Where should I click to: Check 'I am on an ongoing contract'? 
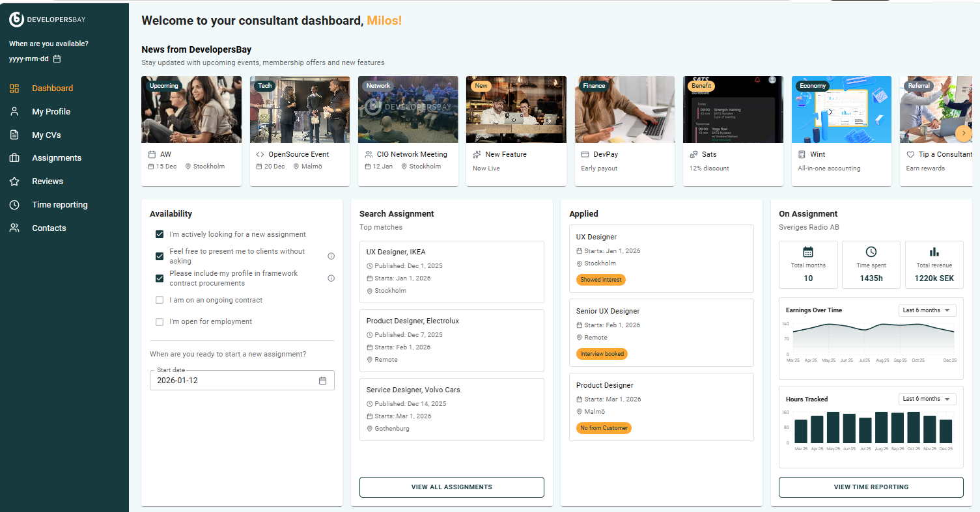pos(160,300)
